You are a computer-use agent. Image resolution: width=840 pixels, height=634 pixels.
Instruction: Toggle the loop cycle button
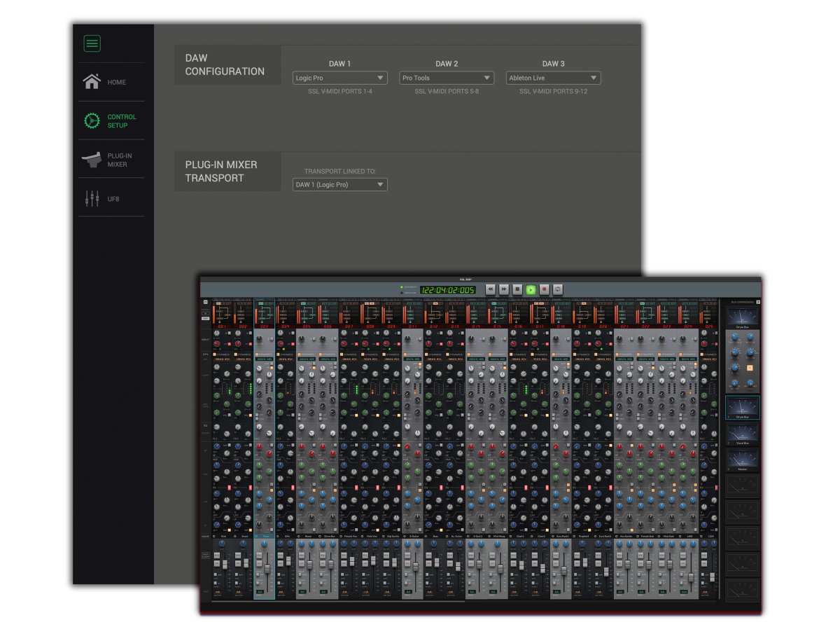coord(557,289)
